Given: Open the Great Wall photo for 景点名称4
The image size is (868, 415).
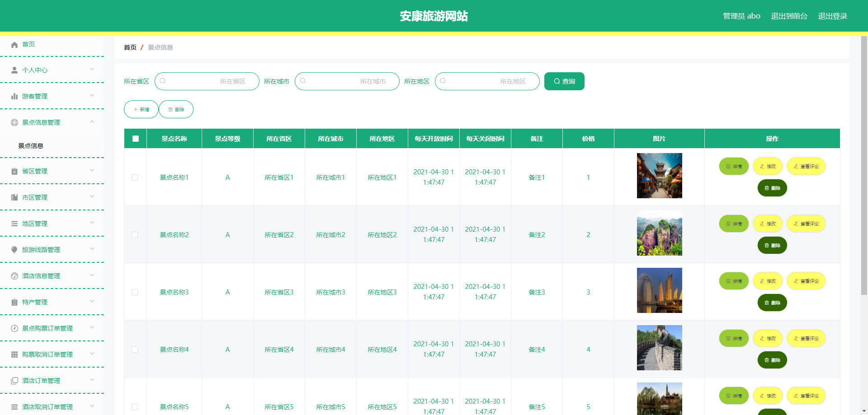Looking at the screenshot, I should (659, 348).
